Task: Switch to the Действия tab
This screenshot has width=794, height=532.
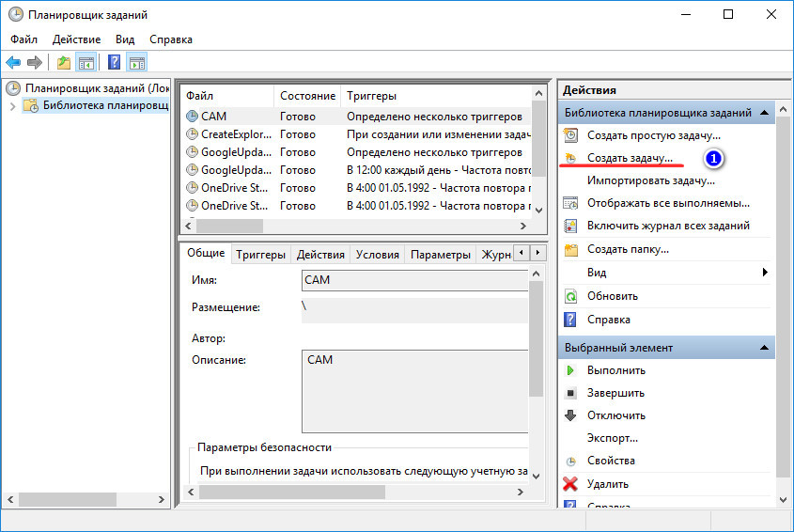Action: (x=320, y=255)
